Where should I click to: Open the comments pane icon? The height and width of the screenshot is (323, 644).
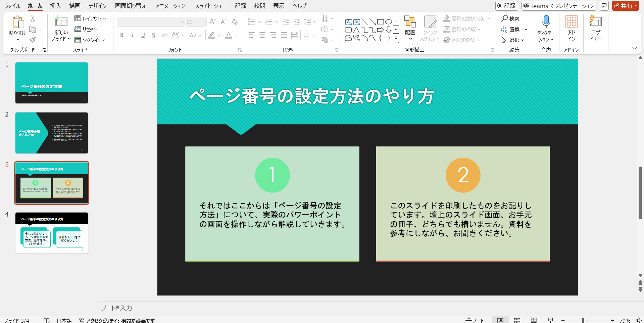pos(604,6)
